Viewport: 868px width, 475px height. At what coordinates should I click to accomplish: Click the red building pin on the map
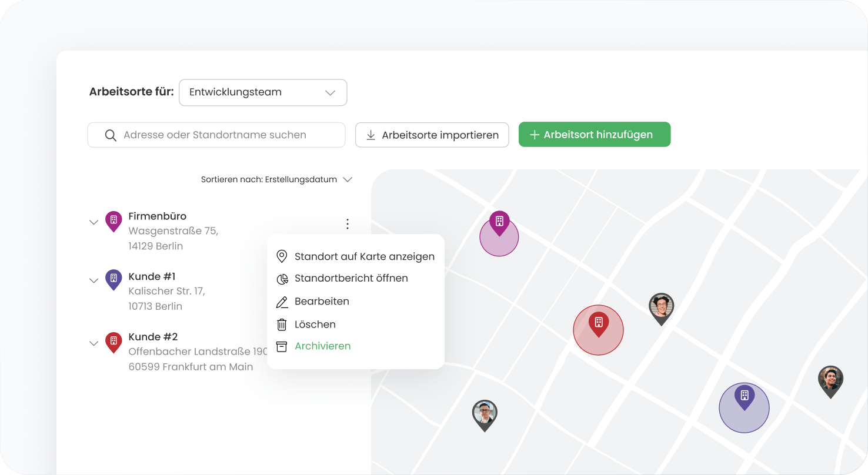pos(598,323)
